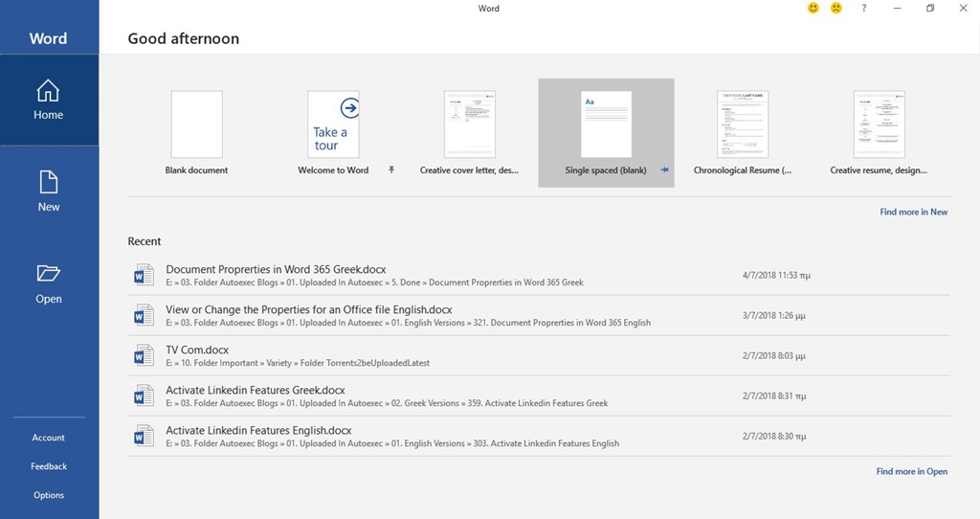Image resolution: width=980 pixels, height=519 pixels.
Task: Click the Find more in New link
Action: tap(913, 212)
